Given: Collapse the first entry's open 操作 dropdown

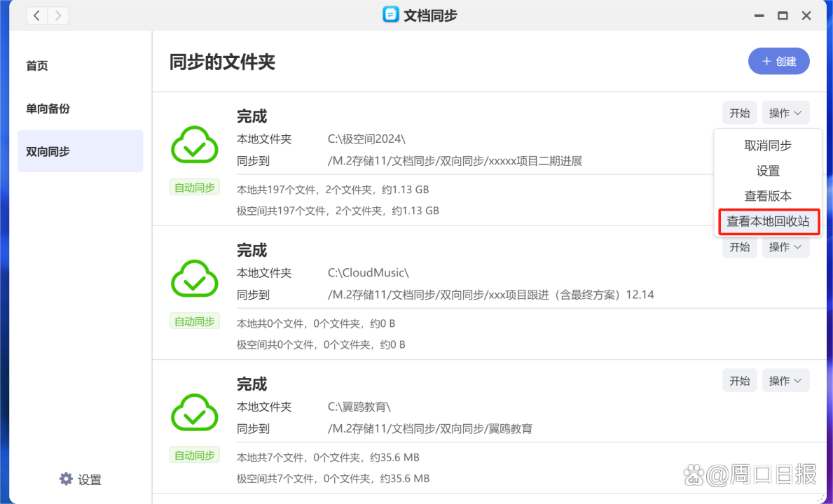Looking at the screenshot, I should [785, 113].
